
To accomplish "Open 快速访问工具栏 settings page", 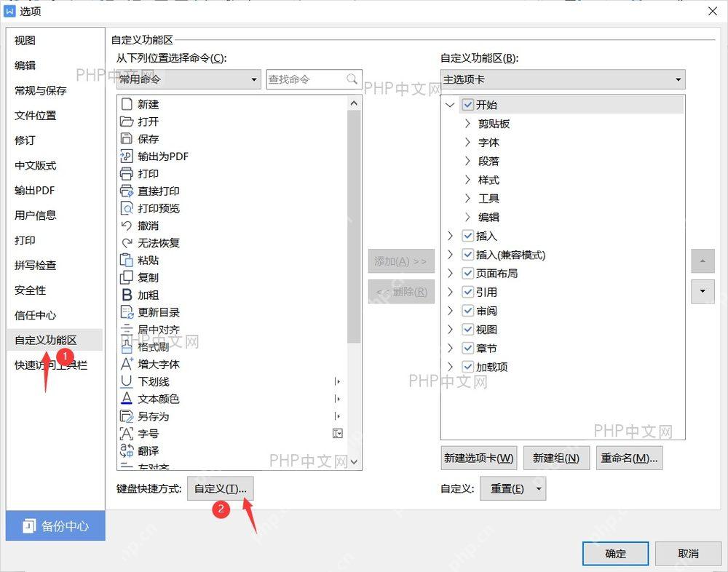I will pos(51,365).
